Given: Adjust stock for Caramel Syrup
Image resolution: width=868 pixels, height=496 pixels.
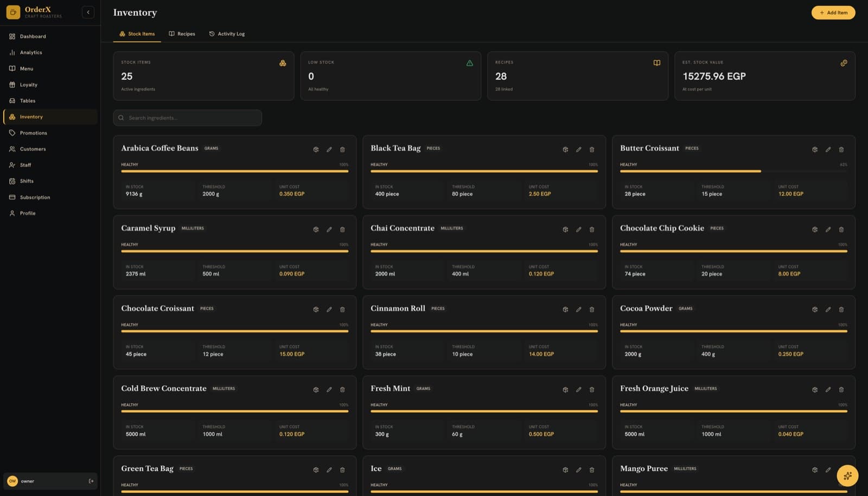Looking at the screenshot, I should (x=316, y=230).
